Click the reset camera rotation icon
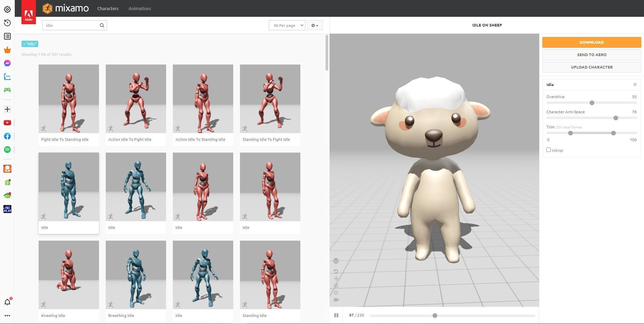Screen dimensions: 644x324 coord(336,272)
